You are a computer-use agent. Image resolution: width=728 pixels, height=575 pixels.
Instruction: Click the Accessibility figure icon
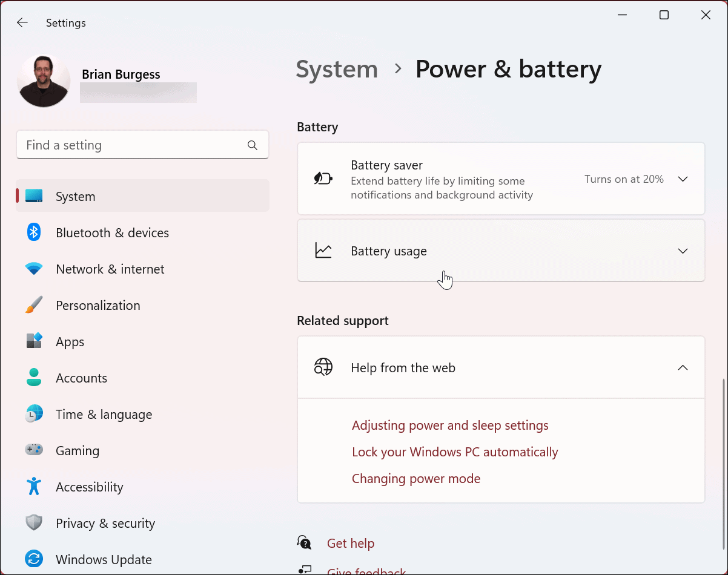[34, 487]
